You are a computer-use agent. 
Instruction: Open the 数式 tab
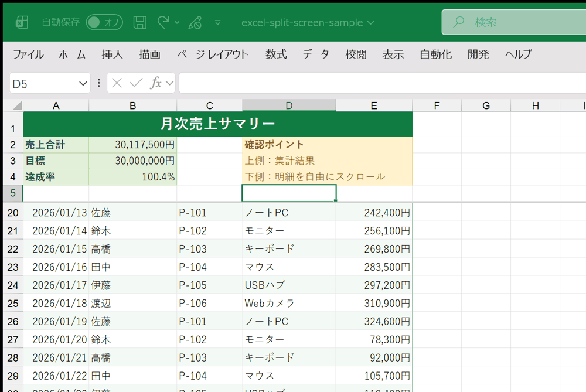pyautogui.click(x=276, y=54)
